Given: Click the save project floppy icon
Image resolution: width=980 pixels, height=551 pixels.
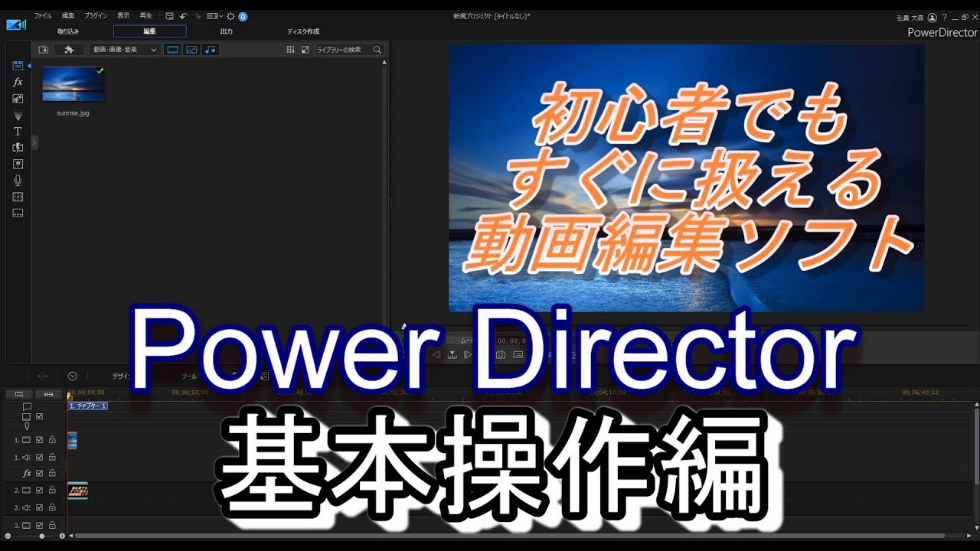Looking at the screenshot, I should (170, 15).
